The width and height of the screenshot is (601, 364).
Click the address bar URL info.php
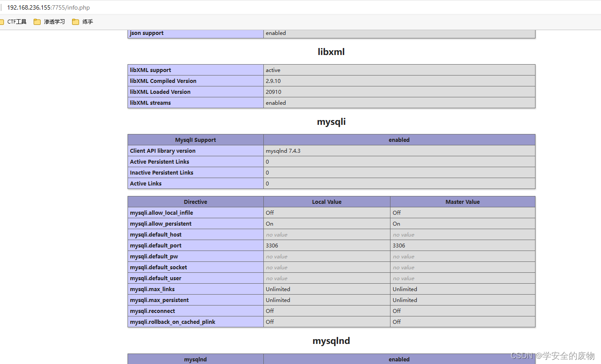[x=48, y=7]
